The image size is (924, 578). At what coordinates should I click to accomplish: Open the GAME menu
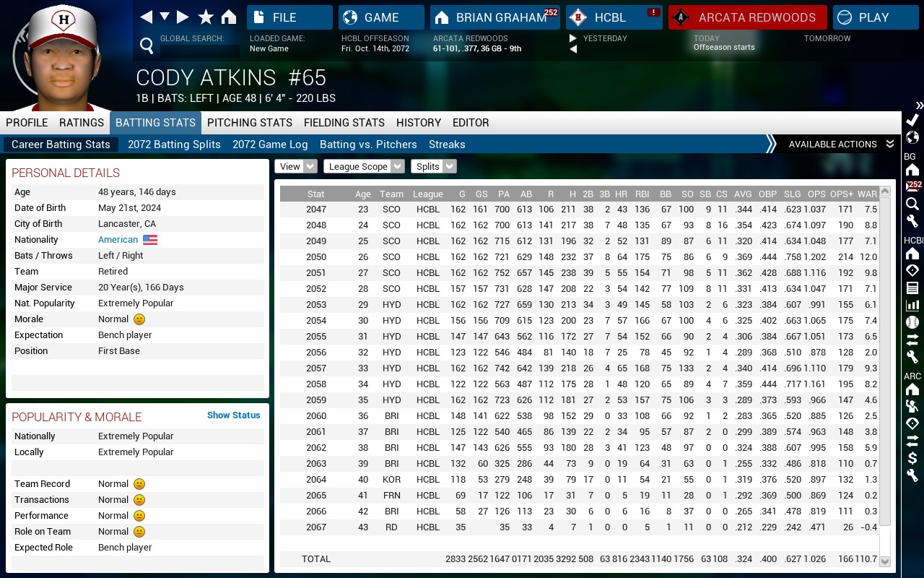(x=381, y=17)
